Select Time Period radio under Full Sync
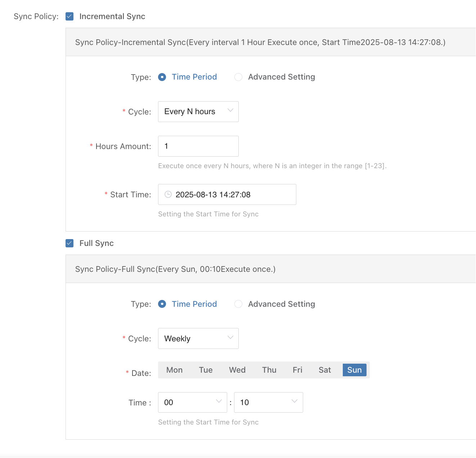 pyautogui.click(x=162, y=304)
